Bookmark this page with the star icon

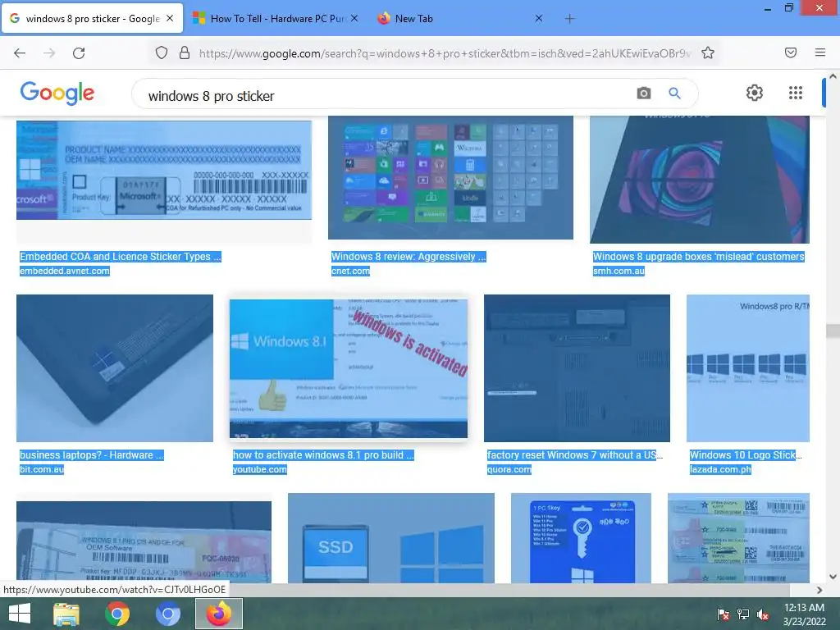click(708, 52)
